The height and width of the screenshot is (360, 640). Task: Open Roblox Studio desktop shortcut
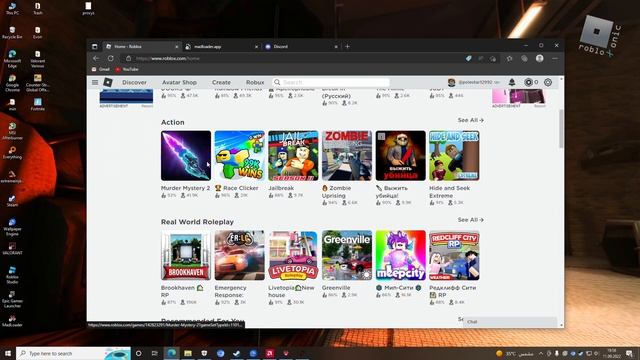(x=12, y=274)
